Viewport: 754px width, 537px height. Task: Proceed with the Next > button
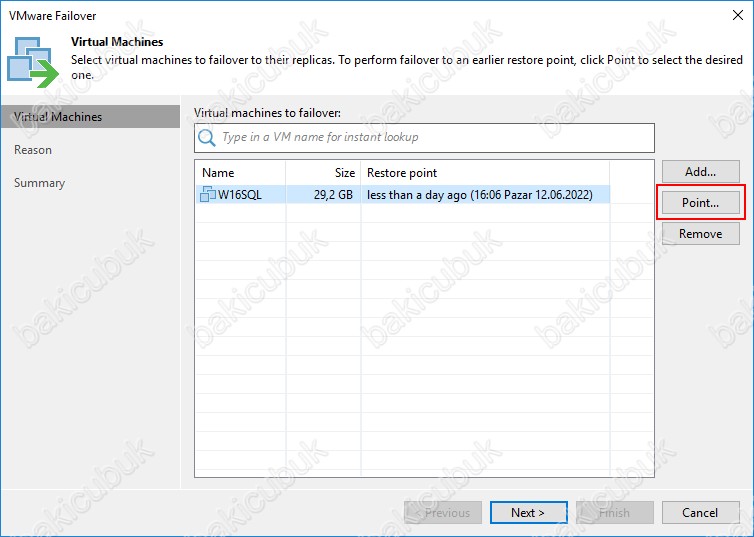point(528,513)
